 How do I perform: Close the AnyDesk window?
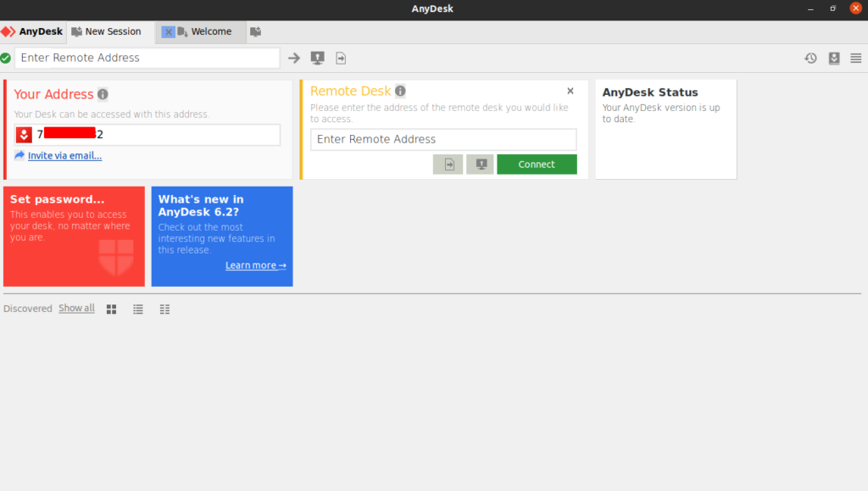856,8
